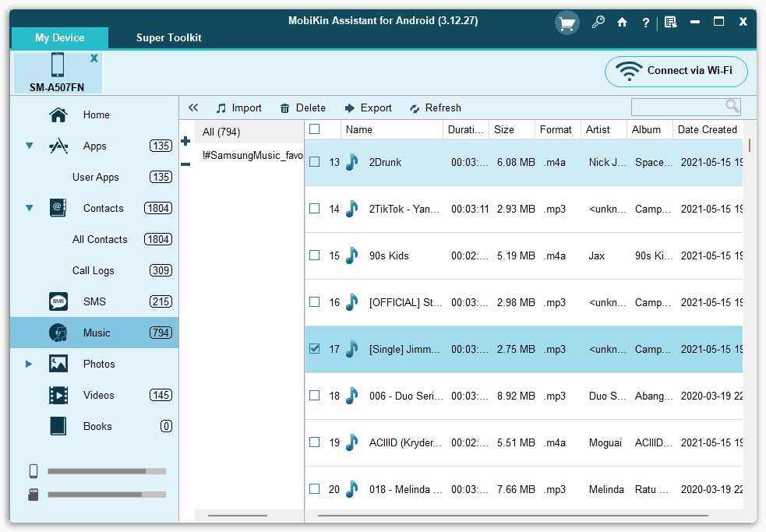Check the box for song 20 018 - Melinda
Image resolution: width=766 pixels, height=532 pixels.
(315, 489)
